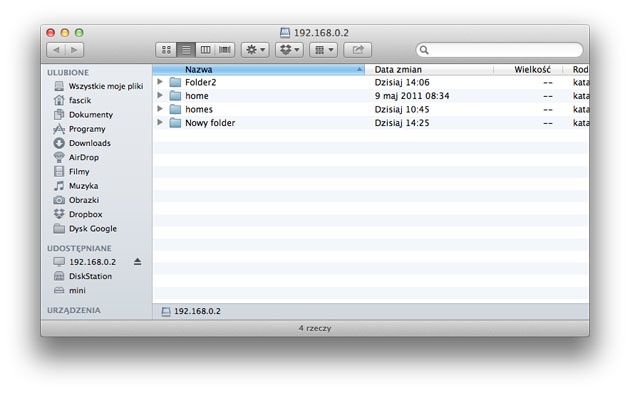Switch to list view
The width and height of the screenshot is (630, 393).
coord(186,50)
